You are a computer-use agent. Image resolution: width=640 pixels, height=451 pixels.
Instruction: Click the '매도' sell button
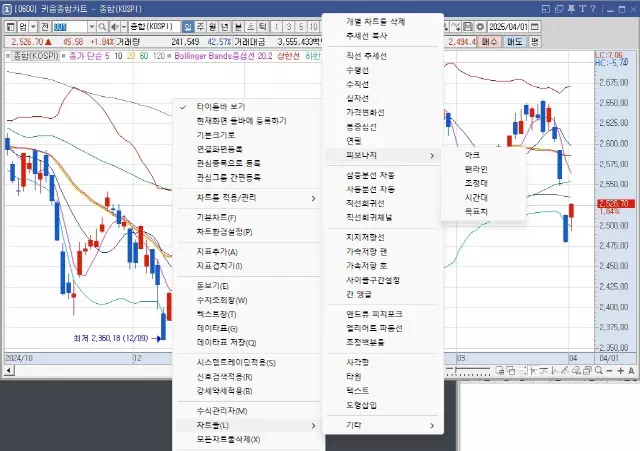[x=515, y=42]
